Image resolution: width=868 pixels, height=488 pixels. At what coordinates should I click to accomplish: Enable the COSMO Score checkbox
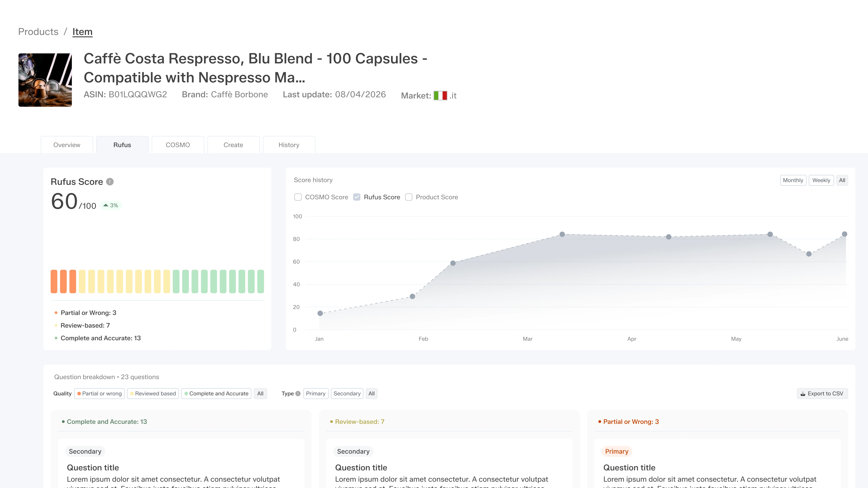(298, 197)
